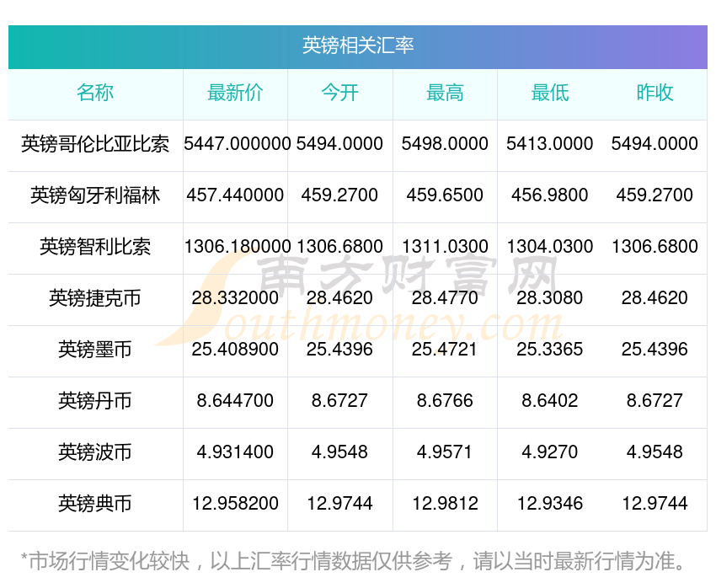Viewport: 716px width, 588px height.
Task: Click the 英镑波币 row name
Action: pos(95,452)
